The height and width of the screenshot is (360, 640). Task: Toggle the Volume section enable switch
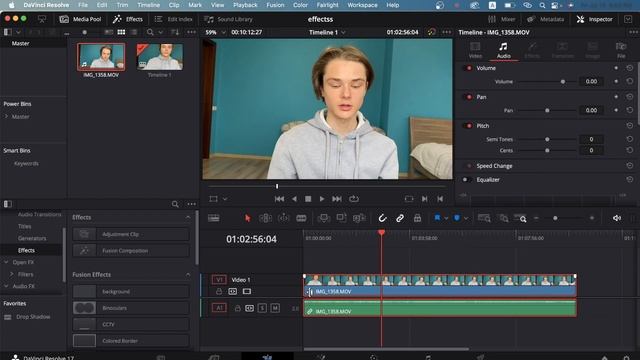(x=468, y=68)
